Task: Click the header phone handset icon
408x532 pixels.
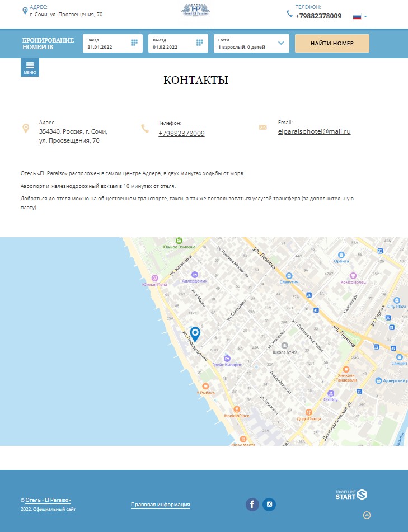Action: pos(289,13)
